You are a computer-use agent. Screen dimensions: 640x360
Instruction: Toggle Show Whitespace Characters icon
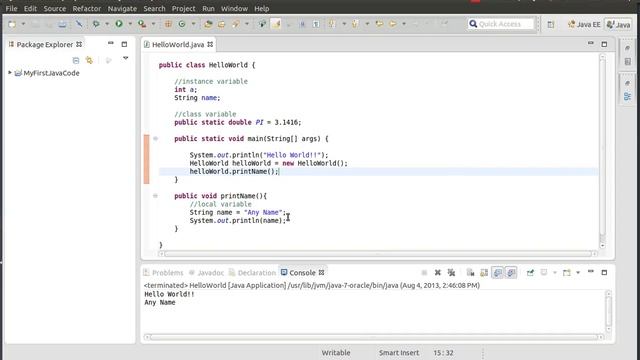point(316,24)
